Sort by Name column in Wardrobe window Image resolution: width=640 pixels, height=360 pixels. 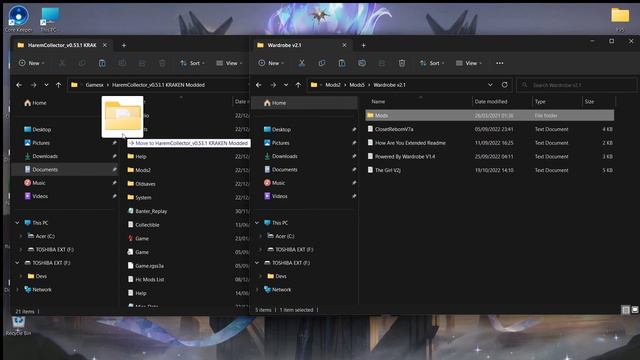coord(378,102)
